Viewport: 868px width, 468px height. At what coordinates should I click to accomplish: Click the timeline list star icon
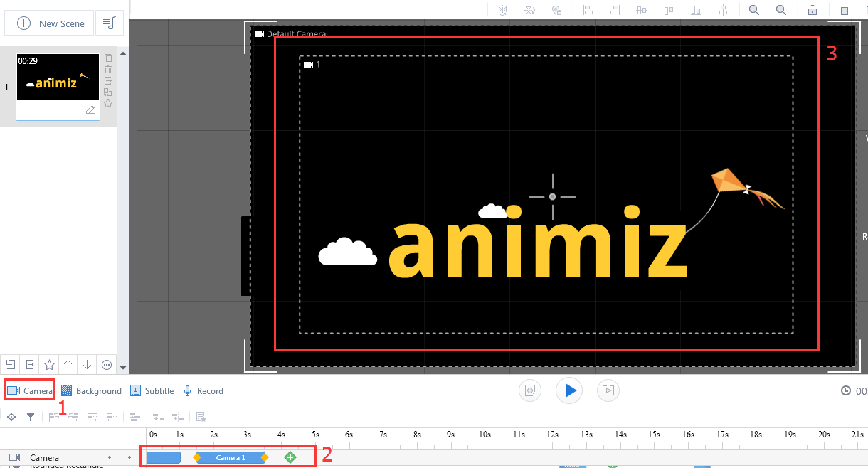click(201, 417)
